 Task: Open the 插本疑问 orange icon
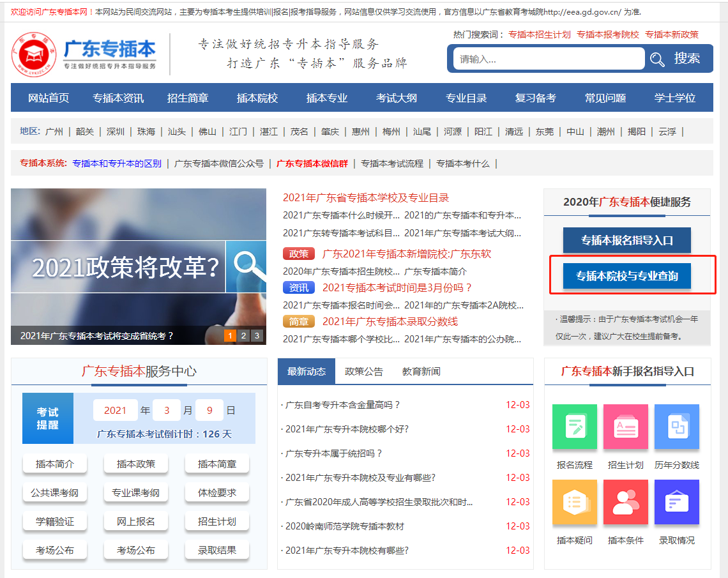[574, 502]
